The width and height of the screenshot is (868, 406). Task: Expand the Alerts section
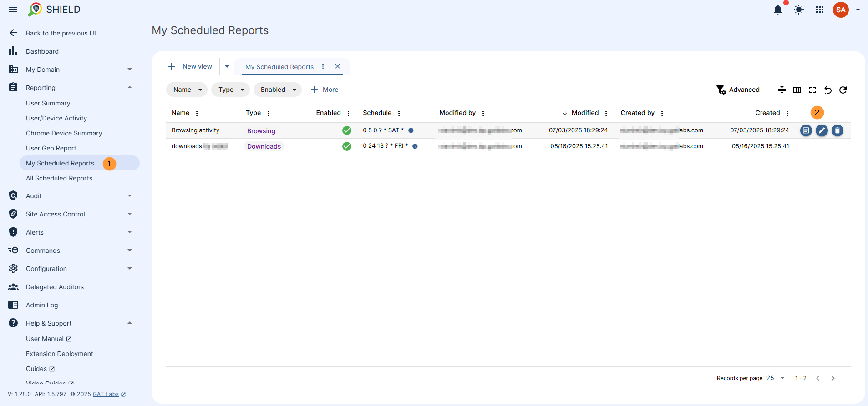point(130,232)
